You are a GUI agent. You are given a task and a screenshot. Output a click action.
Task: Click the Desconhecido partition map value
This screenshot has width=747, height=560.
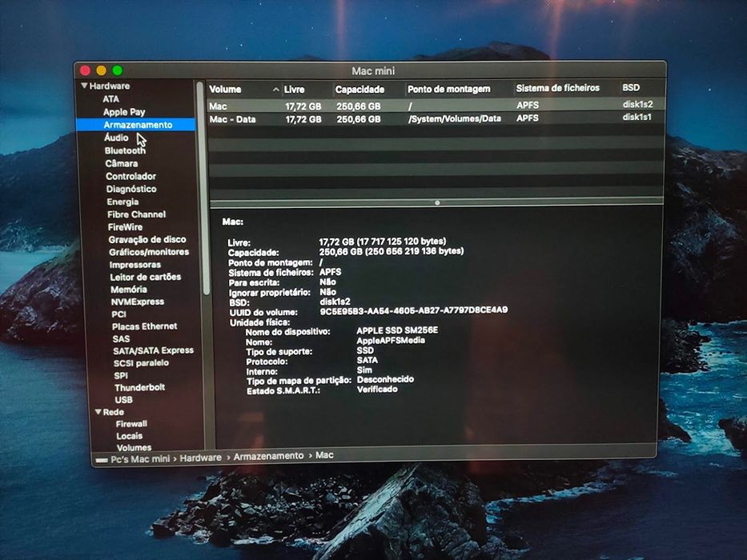(x=385, y=379)
